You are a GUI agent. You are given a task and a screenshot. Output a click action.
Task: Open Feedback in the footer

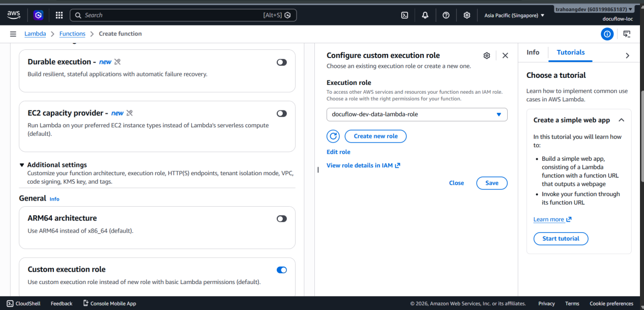click(62, 303)
